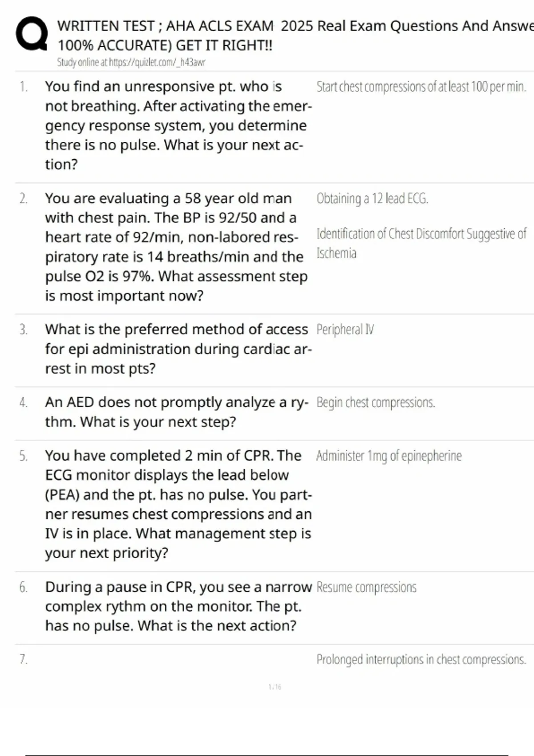Click the number 5 list marker
Screen dimensions: 534x756
pyautogui.click(x=24, y=456)
